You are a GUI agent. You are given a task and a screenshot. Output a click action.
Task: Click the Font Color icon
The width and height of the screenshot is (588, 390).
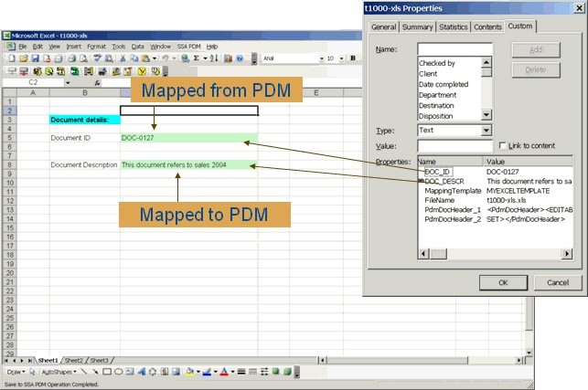[224, 372]
